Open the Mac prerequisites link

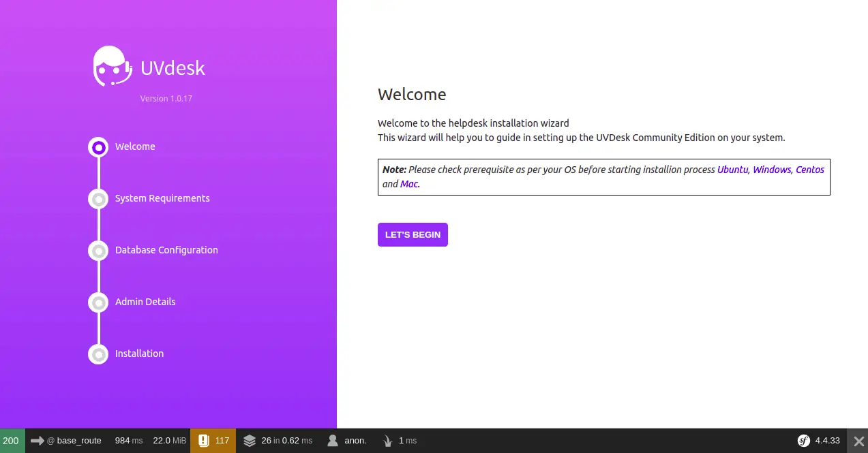[409, 184]
